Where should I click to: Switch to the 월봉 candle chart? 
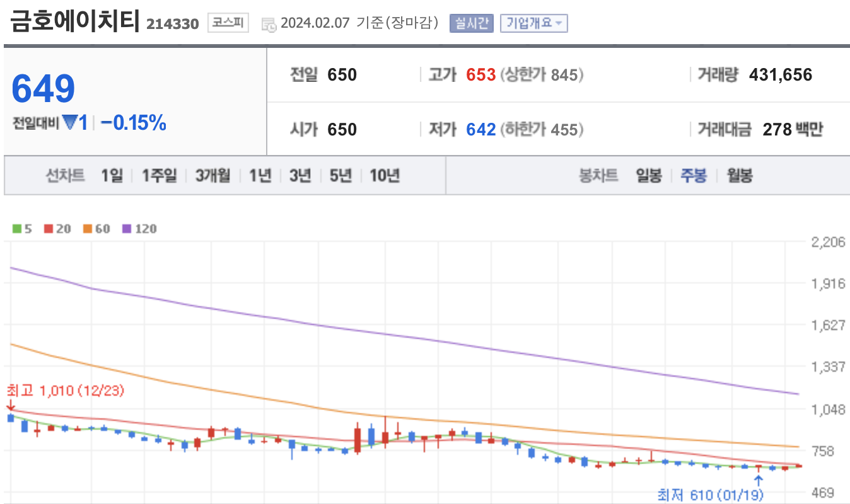coord(739,175)
